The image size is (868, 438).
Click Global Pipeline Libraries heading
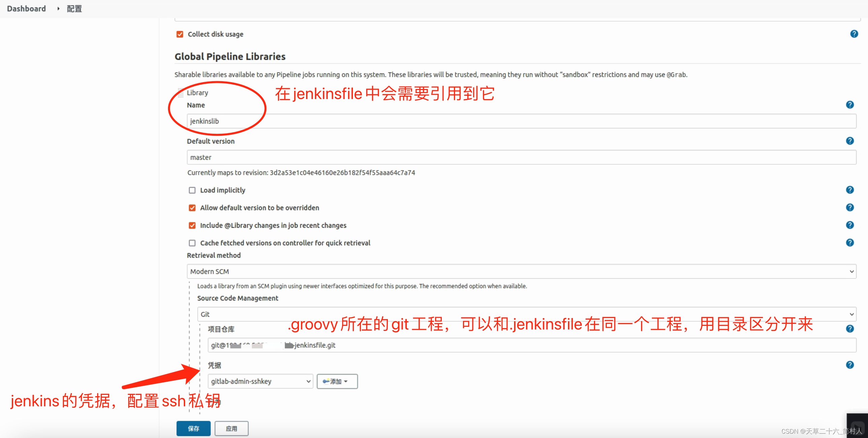[x=230, y=56]
